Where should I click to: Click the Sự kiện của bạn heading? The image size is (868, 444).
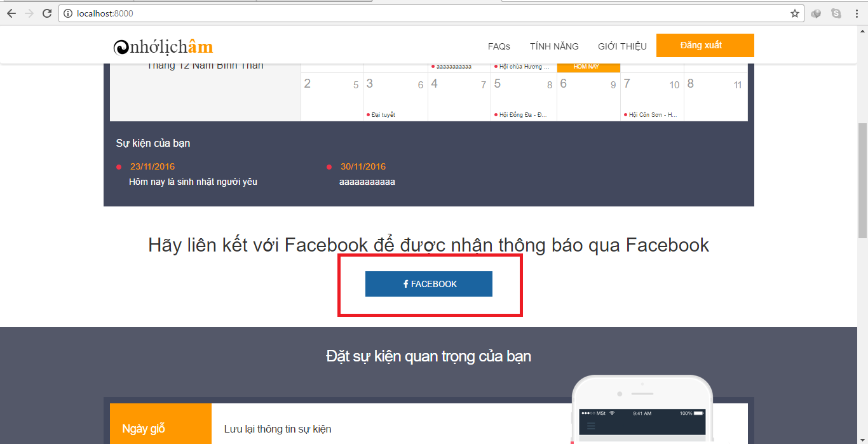[153, 144]
